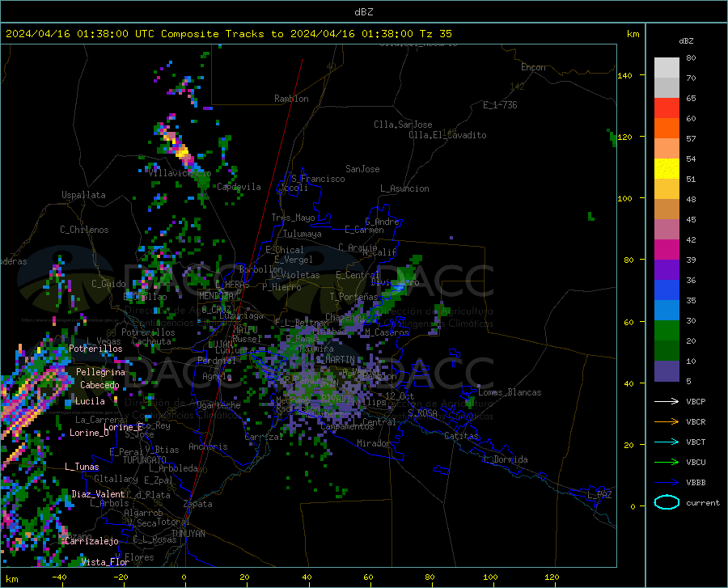Pick the brown 45-48 dBZ color band
Viewport: 728px width, 588px height.
coord(667,209)
